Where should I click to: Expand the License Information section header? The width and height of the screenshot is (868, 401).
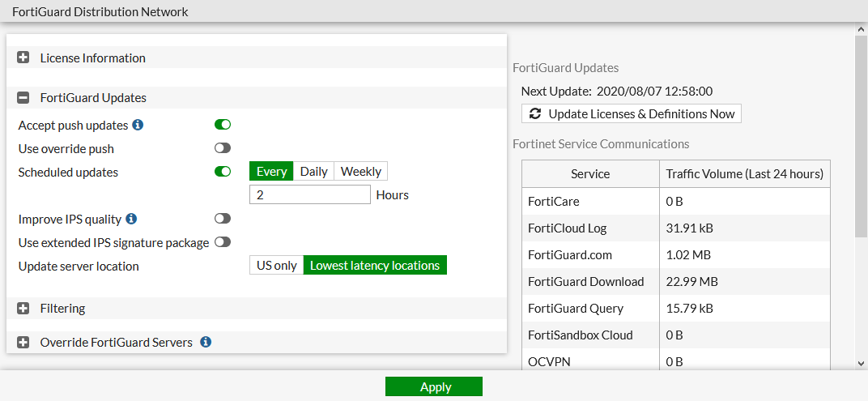click(93, 58)
